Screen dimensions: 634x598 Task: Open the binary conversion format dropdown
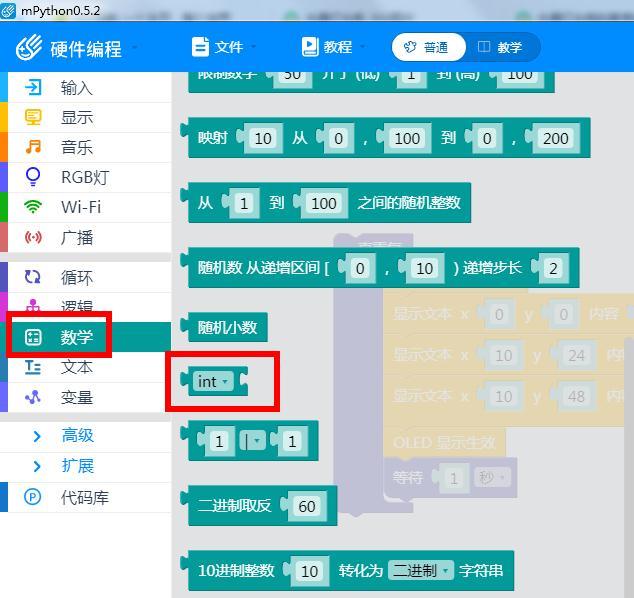pos(420,571)
